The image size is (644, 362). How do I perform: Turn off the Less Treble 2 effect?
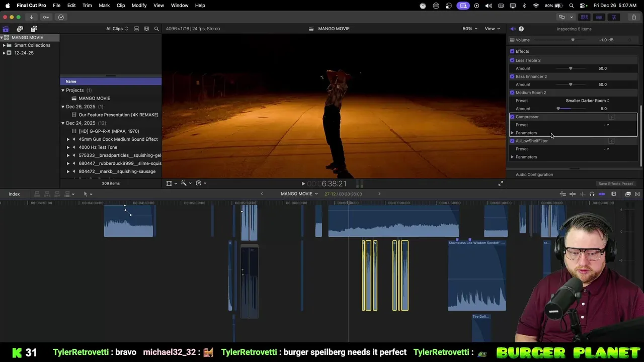(512, 60)
